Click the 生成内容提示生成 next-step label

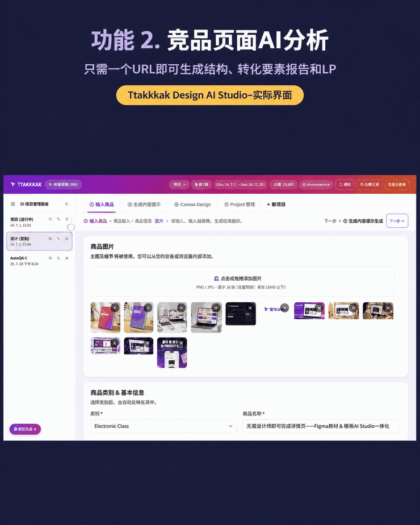pos(363,221)
